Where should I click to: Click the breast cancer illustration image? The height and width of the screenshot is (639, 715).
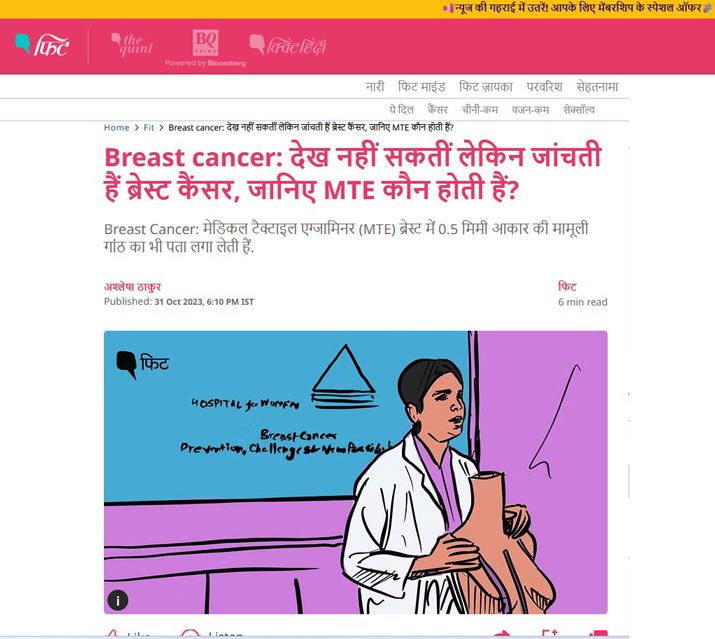tap(356, 472)
